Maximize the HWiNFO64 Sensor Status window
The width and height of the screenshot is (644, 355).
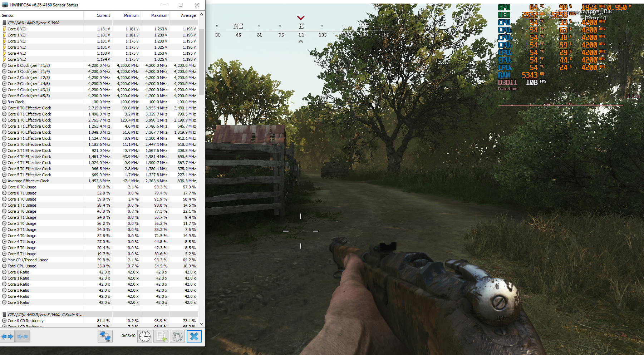pyautogui.click(x=181, y=5)
